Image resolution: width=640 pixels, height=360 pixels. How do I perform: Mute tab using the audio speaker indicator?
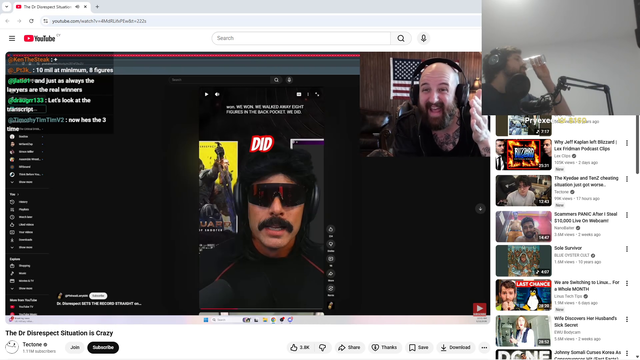click(x=77, y=7)
